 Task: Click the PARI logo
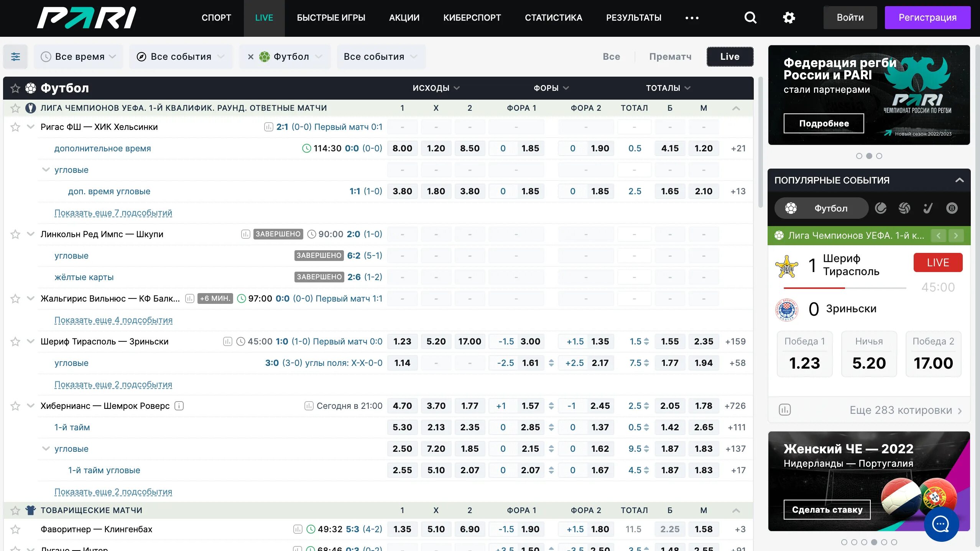coord(87,18)
